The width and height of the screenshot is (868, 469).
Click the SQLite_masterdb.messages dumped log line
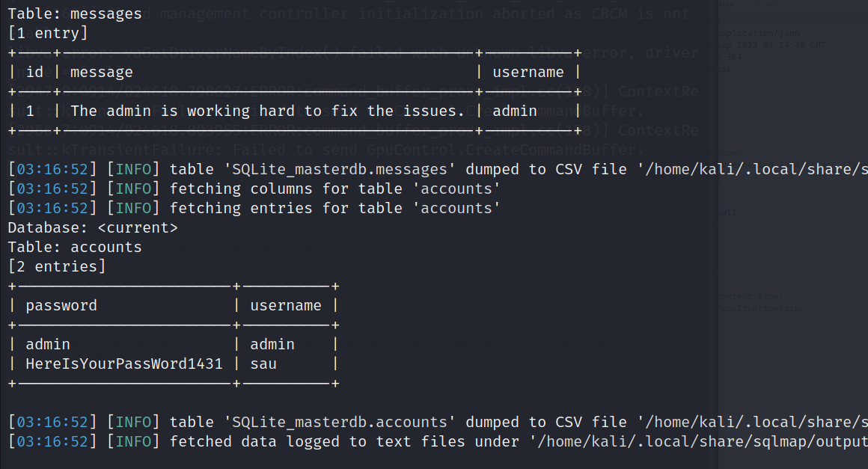coord(438,170)
